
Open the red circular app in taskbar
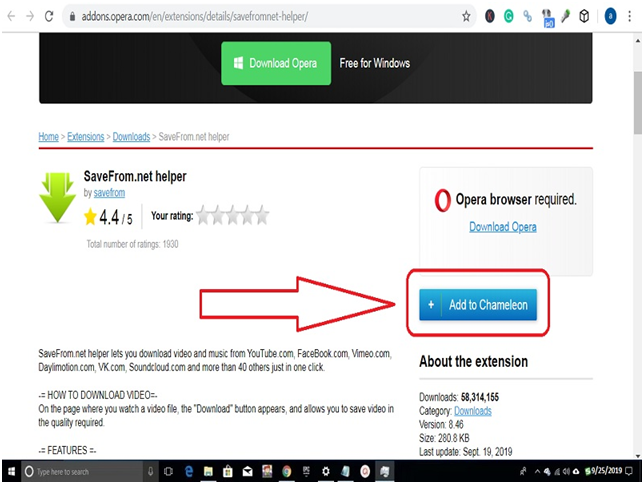coord(365,471)
